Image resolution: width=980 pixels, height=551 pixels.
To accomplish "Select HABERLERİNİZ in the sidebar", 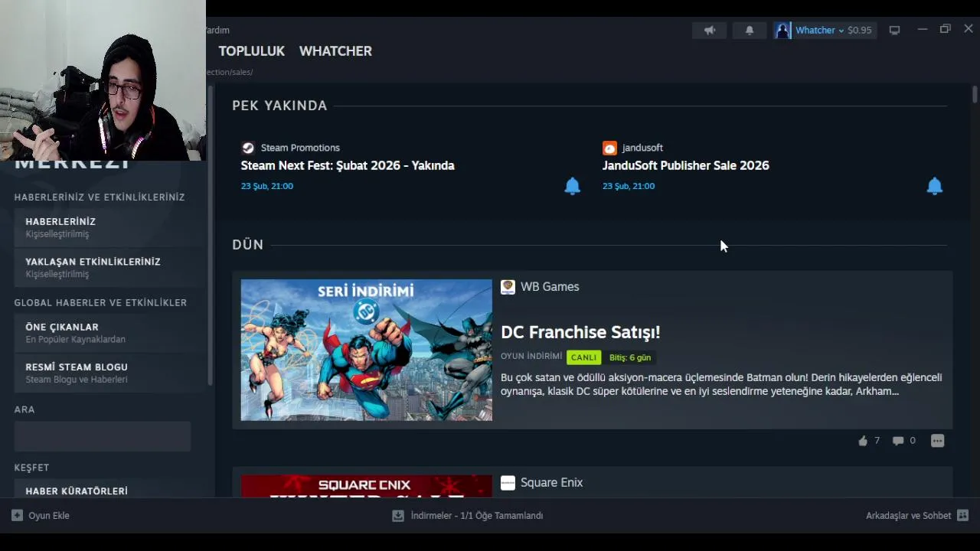I will 109,227.
